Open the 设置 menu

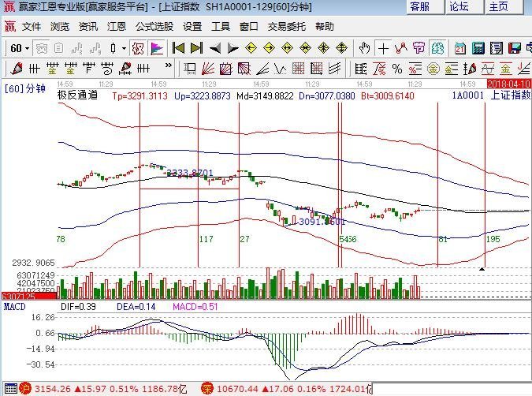192,27
